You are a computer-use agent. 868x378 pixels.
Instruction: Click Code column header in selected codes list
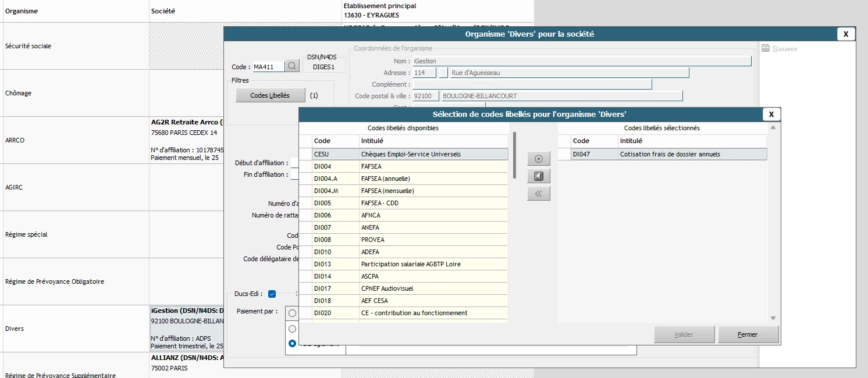tap(594, 141)
